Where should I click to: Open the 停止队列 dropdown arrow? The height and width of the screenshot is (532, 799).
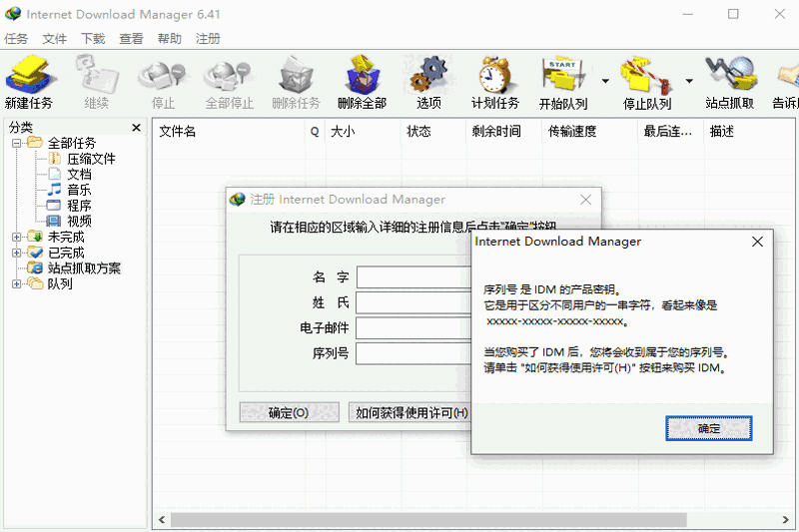pyautogui.click(x=689, y=81)
